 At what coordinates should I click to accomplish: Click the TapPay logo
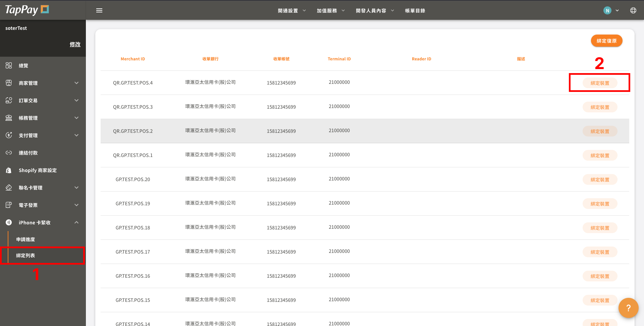point(27,10)
